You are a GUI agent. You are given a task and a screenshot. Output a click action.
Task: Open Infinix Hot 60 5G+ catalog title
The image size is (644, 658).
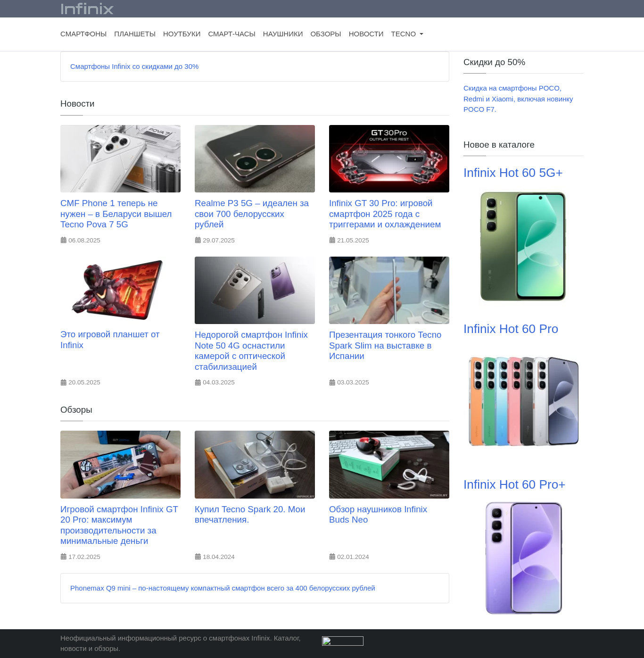point(513,173)
